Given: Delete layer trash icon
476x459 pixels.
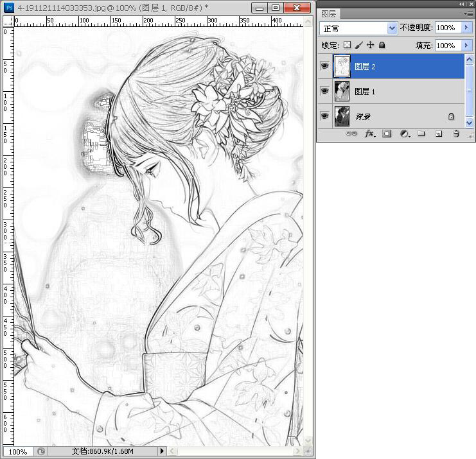Looking at the screenshot, I should [x=456, y=134].
